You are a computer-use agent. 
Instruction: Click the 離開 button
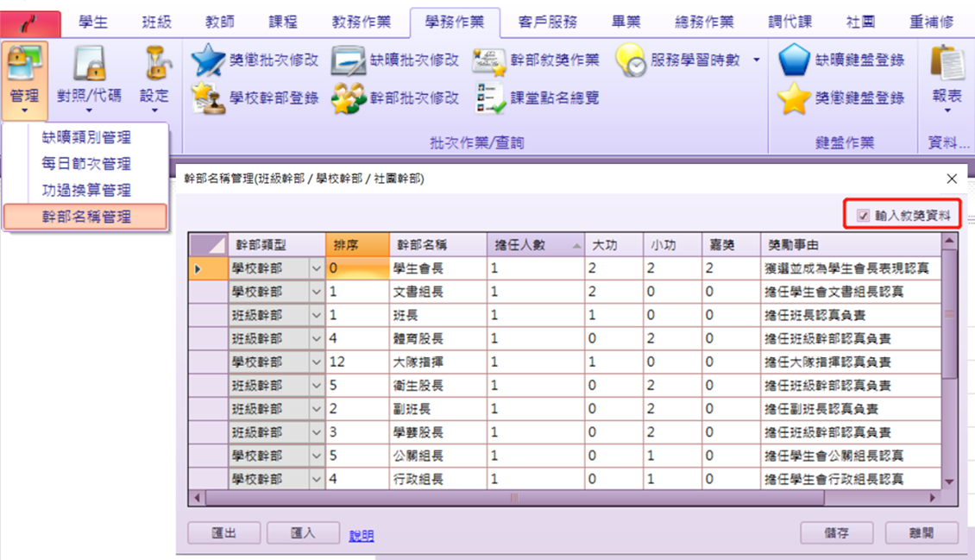(x=922, y=533)
